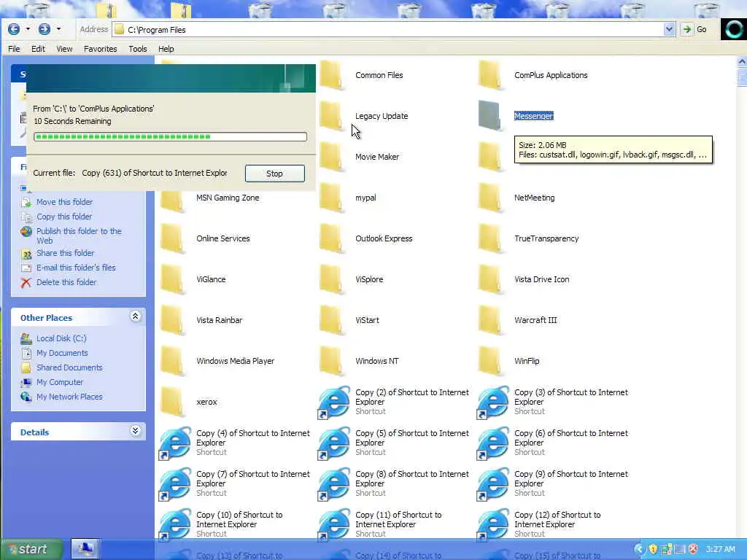Select the xerox folder icon
Viewport: 747px width, 560px height.
pos(172,402)
